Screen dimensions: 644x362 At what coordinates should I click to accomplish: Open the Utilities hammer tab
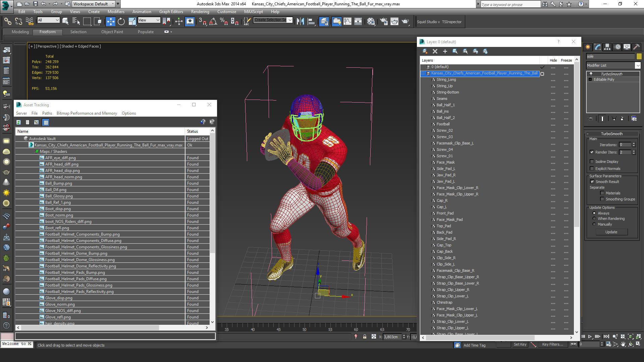(636, 47)
